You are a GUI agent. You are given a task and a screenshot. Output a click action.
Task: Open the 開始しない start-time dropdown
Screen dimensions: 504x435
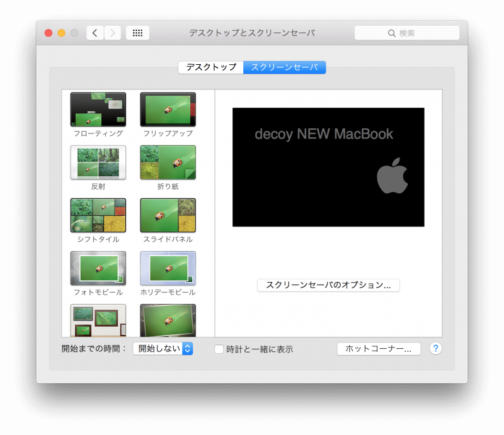click(x=163, y=349)
